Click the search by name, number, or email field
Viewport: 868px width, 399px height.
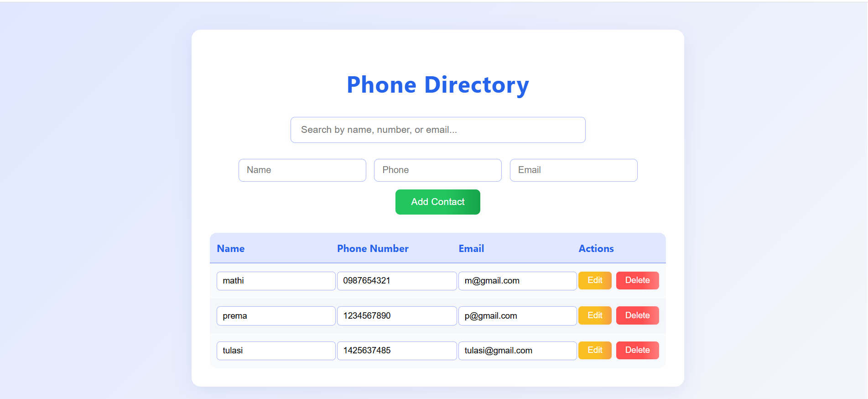coord(438,130)
